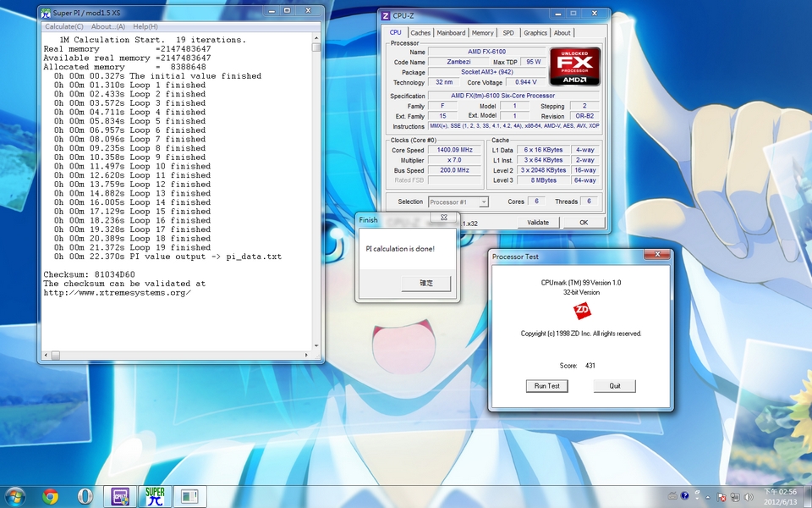Image resolution: width=812 pixels, height=508 pixels.
Task: Click the Super PI vertical scrollbar up arrow
Action: (x=315, y=38)
